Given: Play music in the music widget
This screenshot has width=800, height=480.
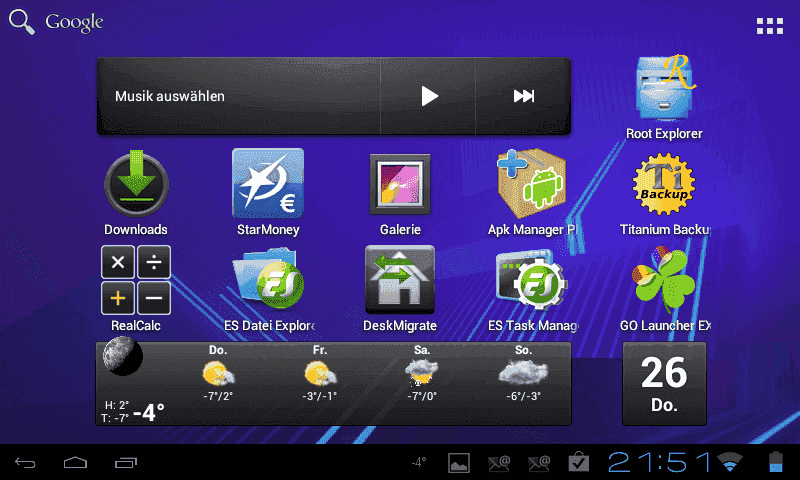Looking at the screenshot, I should point(429,96).
